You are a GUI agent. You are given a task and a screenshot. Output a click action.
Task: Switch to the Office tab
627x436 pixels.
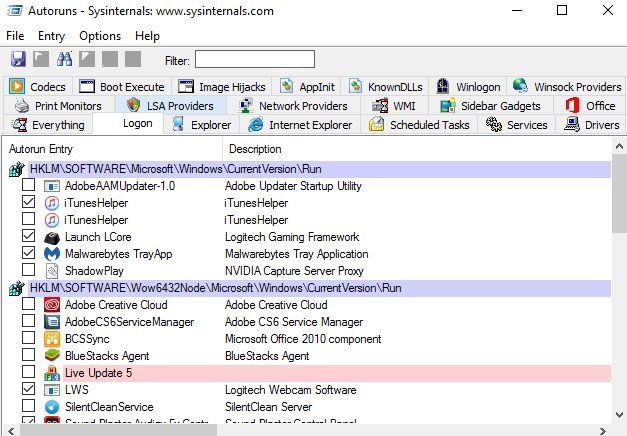coord(590,106)
